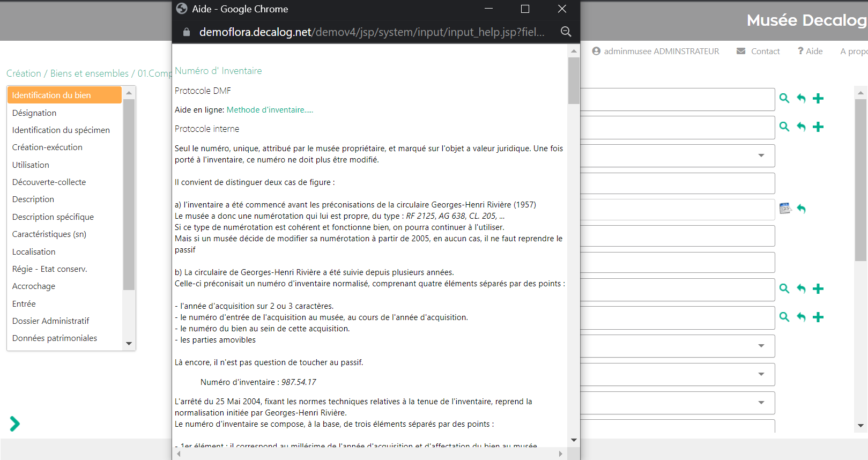The image size is (868, 460).
Task: Click the undo arrow beside the calendar icon
Action: click(802, 209)
